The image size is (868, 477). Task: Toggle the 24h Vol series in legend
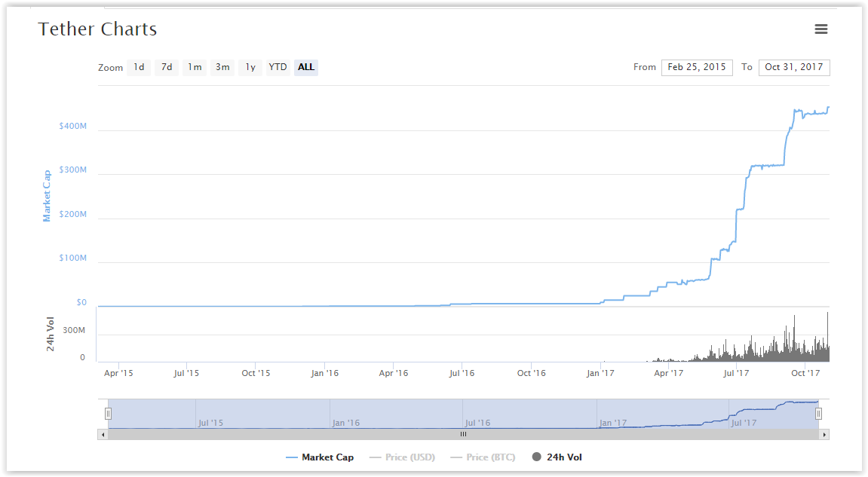pyautogui.click(x=557, y=457)
